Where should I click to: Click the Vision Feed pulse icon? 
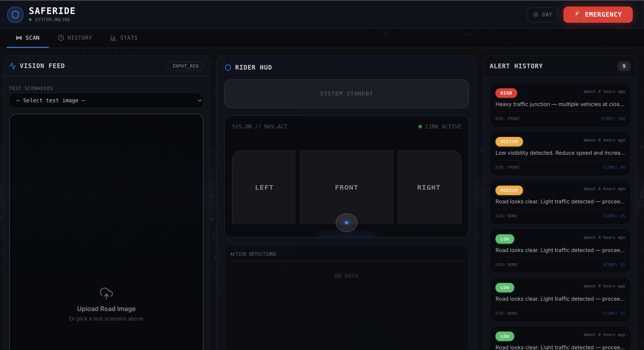coord(13,66)
